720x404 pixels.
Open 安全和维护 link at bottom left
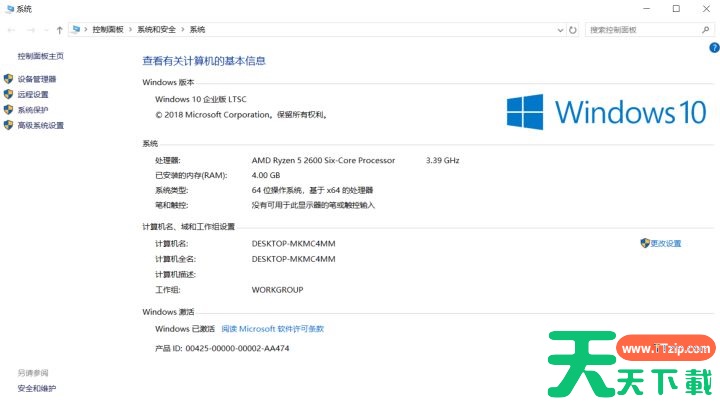coord(37,388)
